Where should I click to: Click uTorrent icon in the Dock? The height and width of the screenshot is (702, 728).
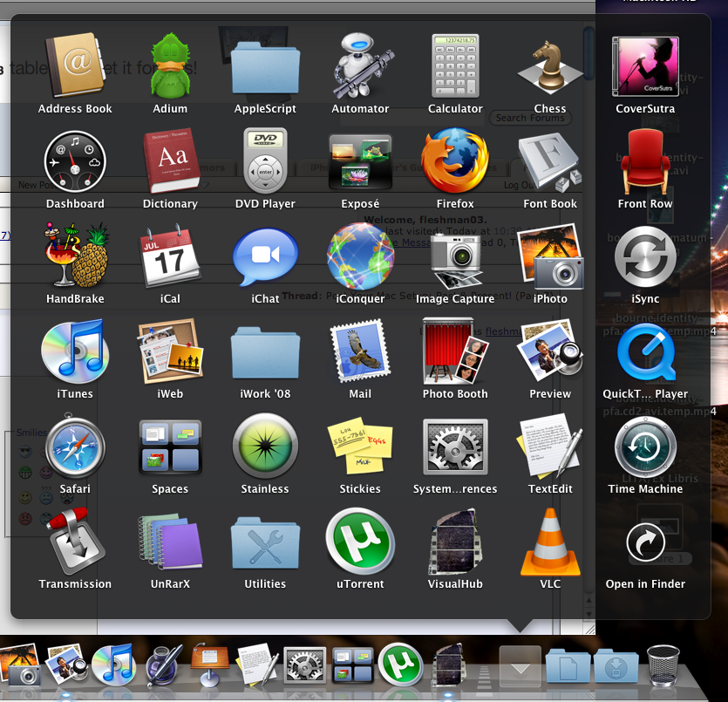401,665
